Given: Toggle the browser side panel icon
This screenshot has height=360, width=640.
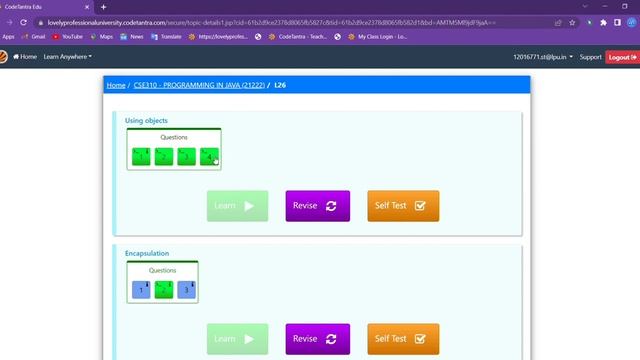Looking at the screenshot, I should [617, 23].
